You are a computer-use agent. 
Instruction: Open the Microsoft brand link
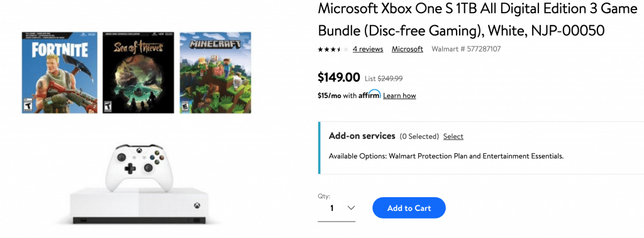tap(408, 49)
